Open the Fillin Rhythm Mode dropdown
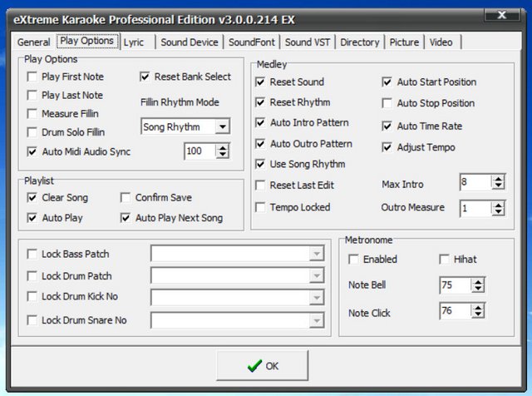 (223, 127)
